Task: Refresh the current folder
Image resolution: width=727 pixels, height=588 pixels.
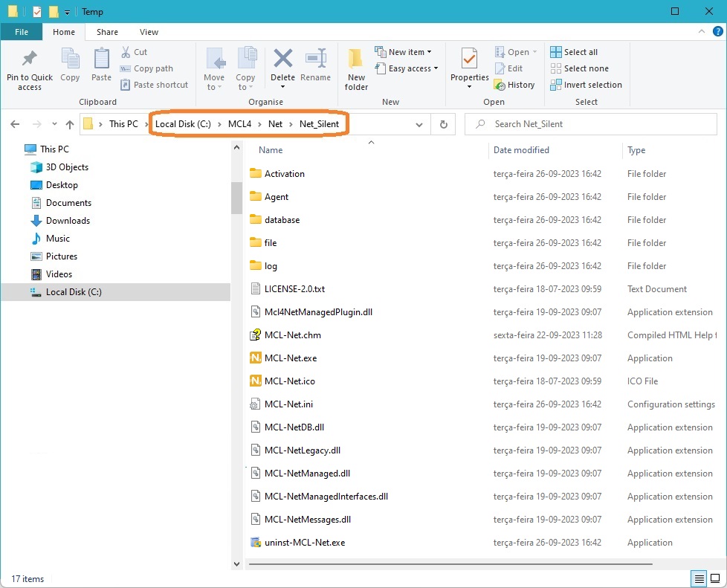Action: pyautogui.click(x=444, y=124)
